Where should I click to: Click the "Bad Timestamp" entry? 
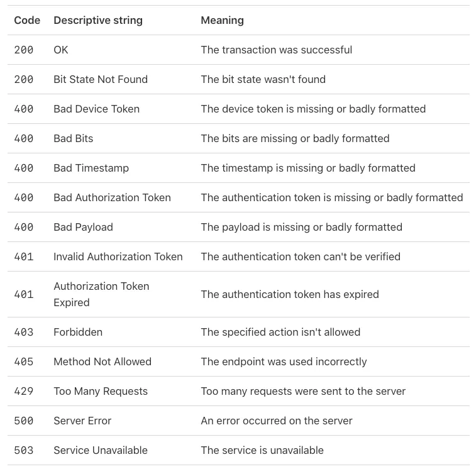[91, 168]
